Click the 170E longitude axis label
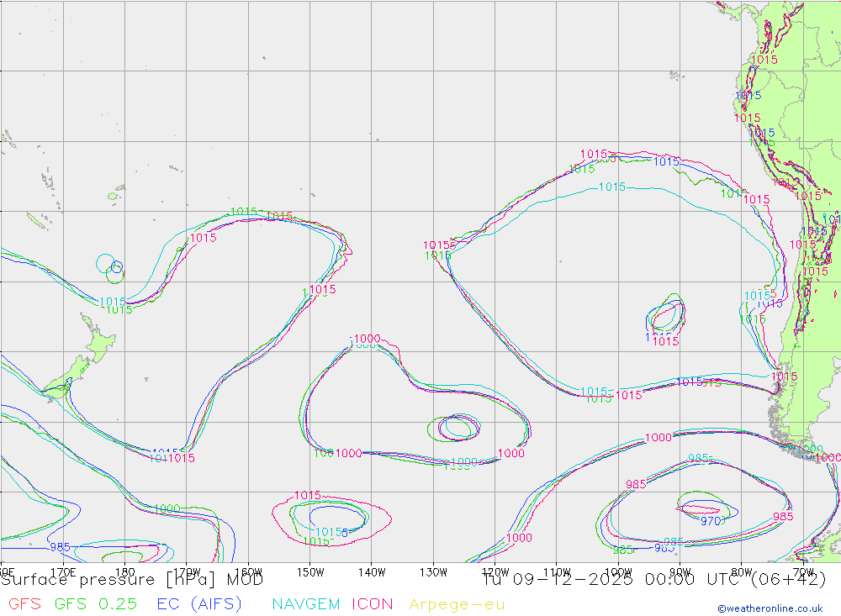This screenshot has height=616, width=841. coord(64,572)
